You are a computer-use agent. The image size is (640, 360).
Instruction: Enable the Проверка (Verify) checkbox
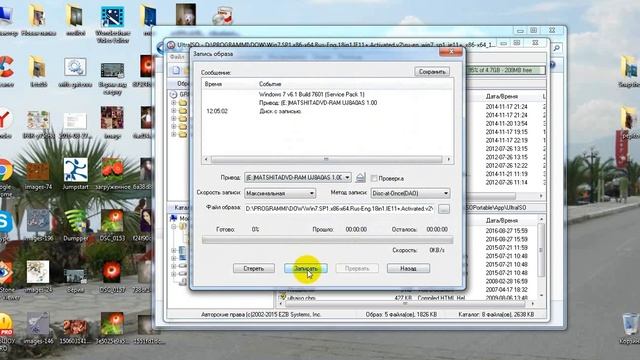point(374,178)
